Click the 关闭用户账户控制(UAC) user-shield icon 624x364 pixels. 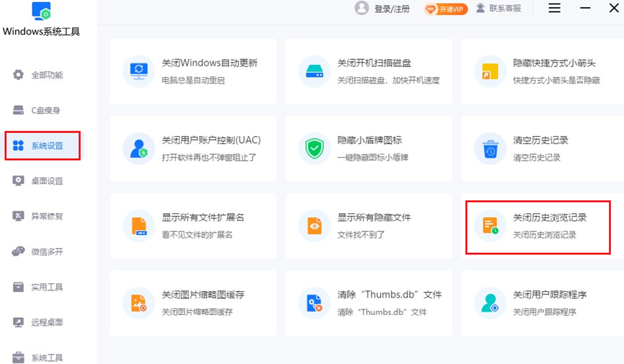point(139,148)
